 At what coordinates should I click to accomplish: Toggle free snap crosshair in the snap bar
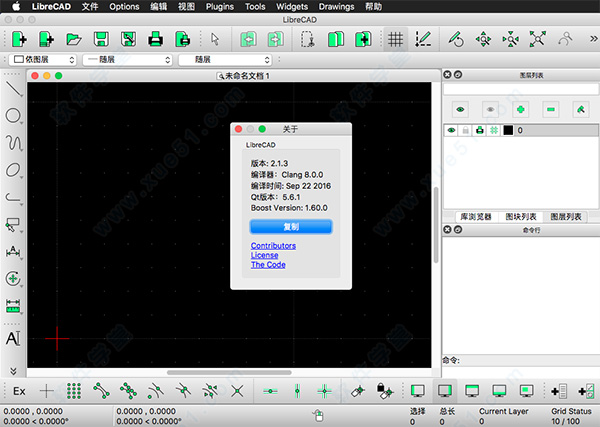pyautogui.click(x=47, y=391)
